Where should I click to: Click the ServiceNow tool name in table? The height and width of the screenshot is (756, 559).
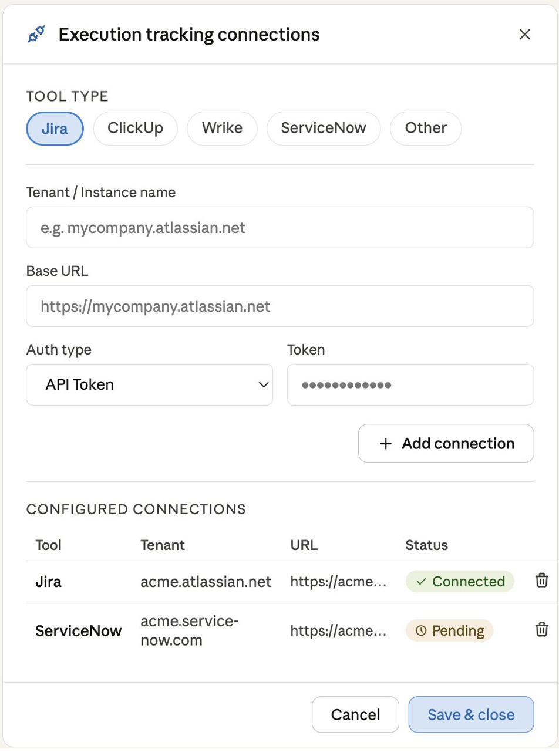click(79, 630)
